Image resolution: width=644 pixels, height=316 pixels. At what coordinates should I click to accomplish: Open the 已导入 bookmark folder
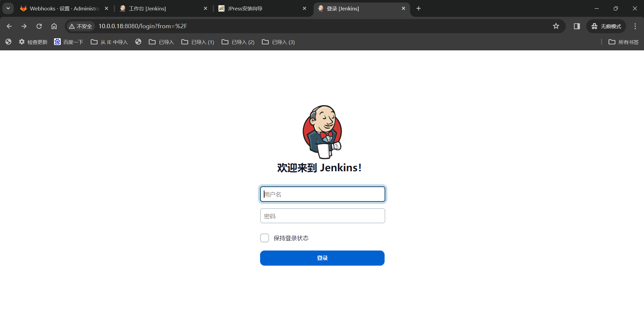[x=161, y=42]
